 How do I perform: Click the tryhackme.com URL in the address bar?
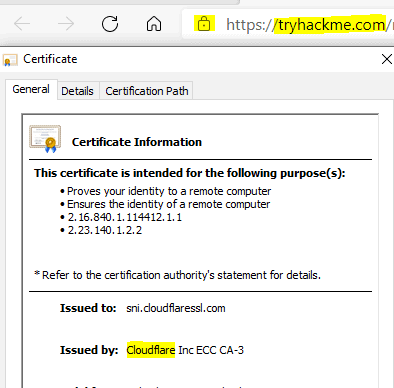[332, 25]
